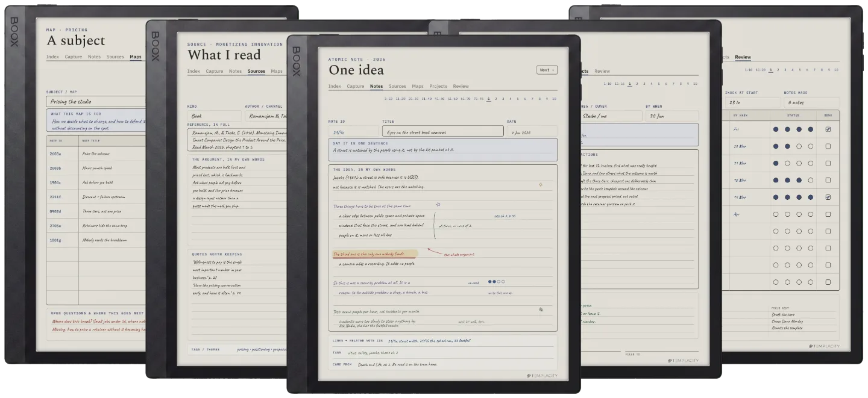Fill second status dot in 31 Mar row

point(787,163)
